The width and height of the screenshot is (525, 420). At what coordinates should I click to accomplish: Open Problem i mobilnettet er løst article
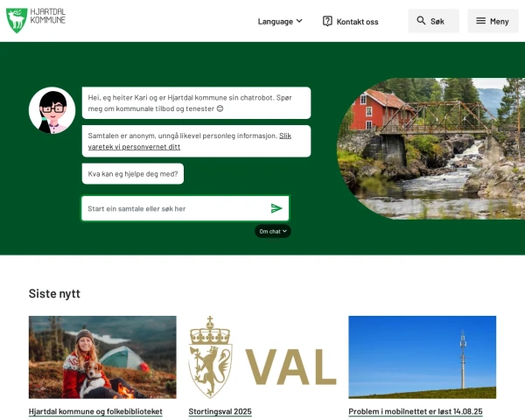(416, 411)
